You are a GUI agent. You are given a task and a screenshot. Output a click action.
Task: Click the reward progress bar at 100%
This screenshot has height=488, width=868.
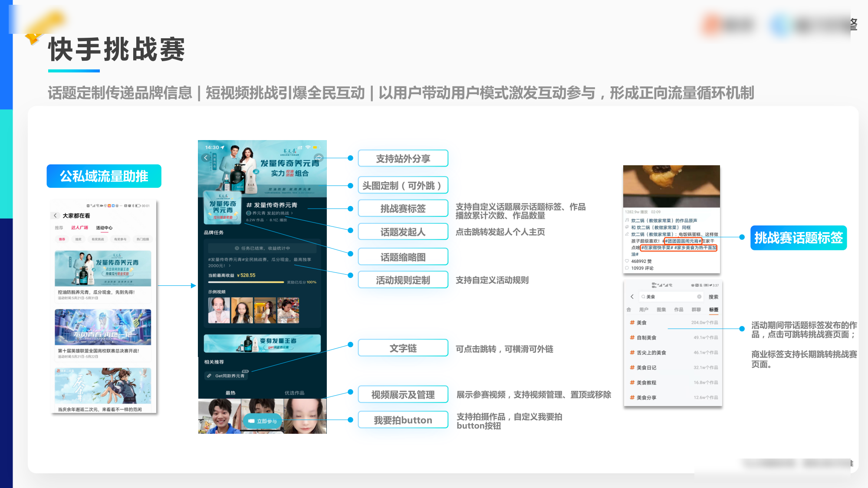click(x=246, y=282)
